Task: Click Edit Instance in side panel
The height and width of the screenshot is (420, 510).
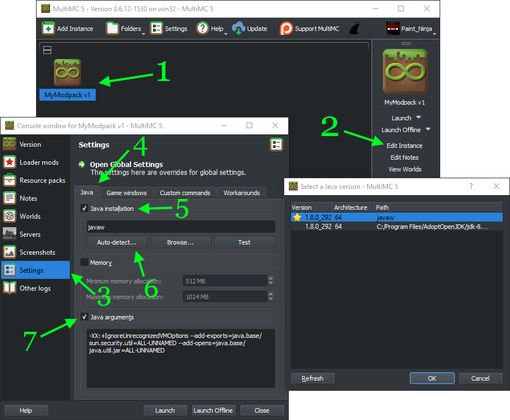Action: 404,146
